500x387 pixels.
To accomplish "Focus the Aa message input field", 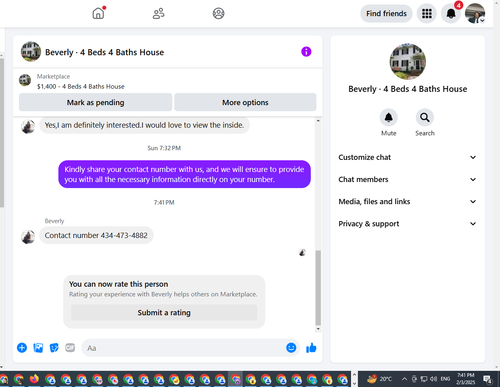I will (183, 348).
